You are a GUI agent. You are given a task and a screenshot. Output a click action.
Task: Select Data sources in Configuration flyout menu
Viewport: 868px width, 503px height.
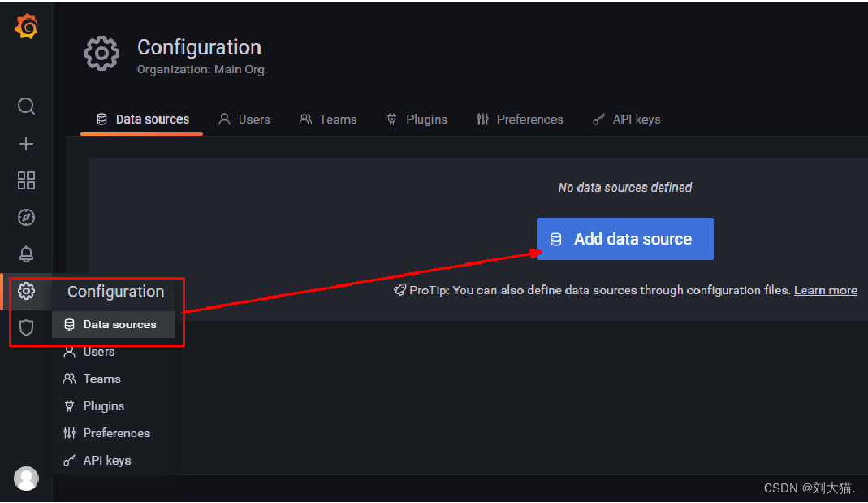click(119, 324)
